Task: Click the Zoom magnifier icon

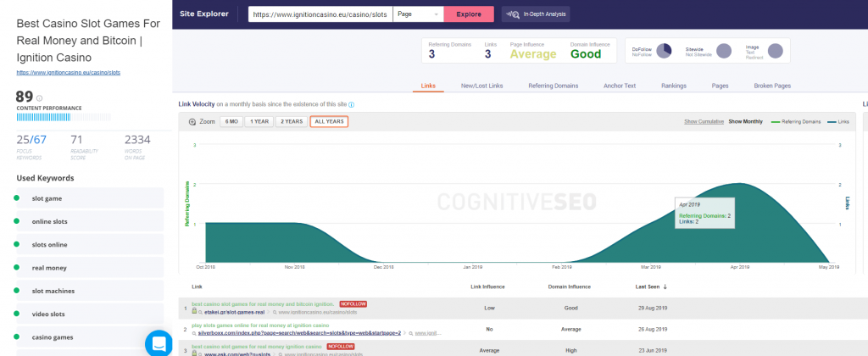Action: pyautogui.click(x=192, y=122)
